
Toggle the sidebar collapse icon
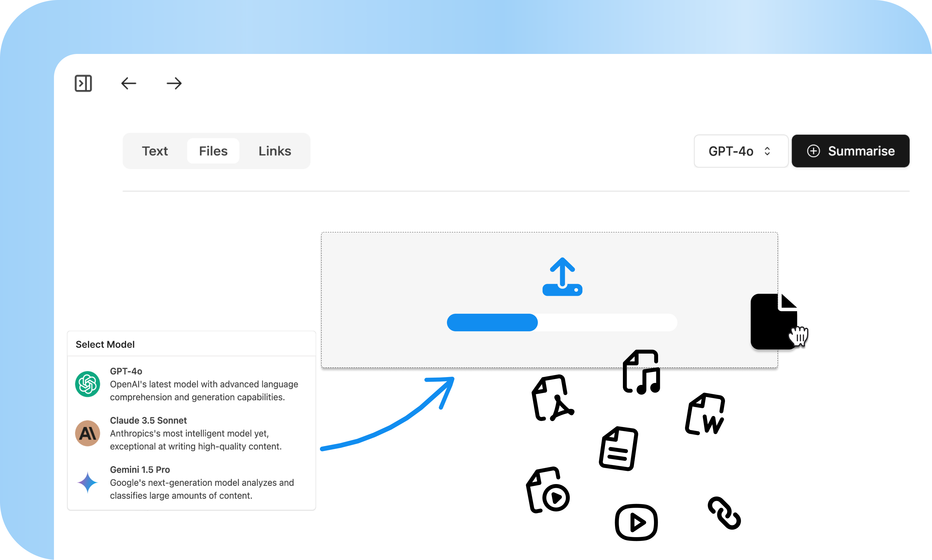(83, 83)
